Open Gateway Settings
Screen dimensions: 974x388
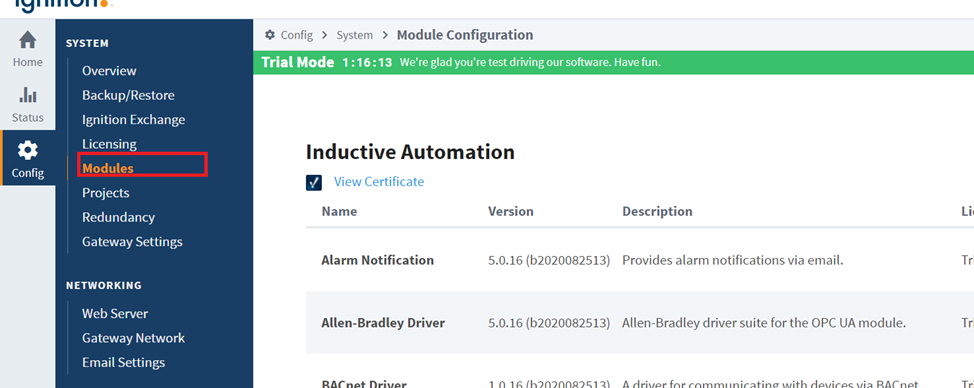132,241
